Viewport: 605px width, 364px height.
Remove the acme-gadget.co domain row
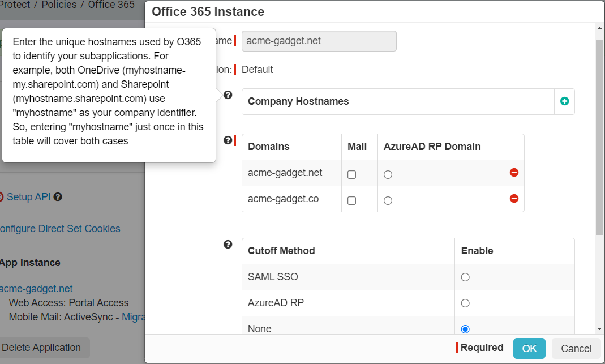(x=514, y=198)
